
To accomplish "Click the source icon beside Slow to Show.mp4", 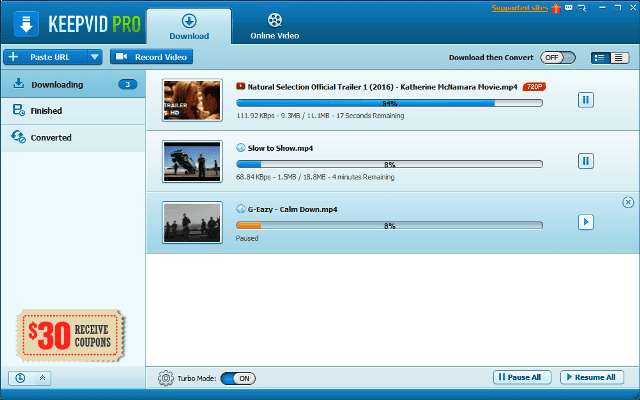I will pyautogui.click(x=241, y=148).
